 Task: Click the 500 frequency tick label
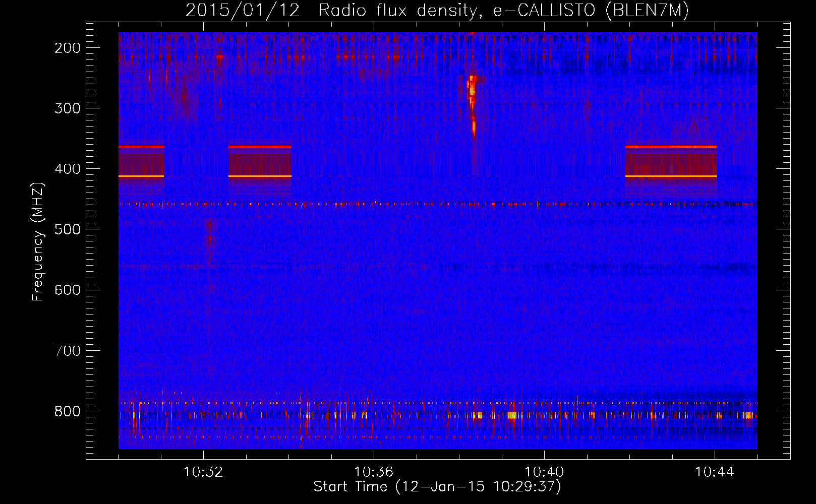[x=68, y=229]
